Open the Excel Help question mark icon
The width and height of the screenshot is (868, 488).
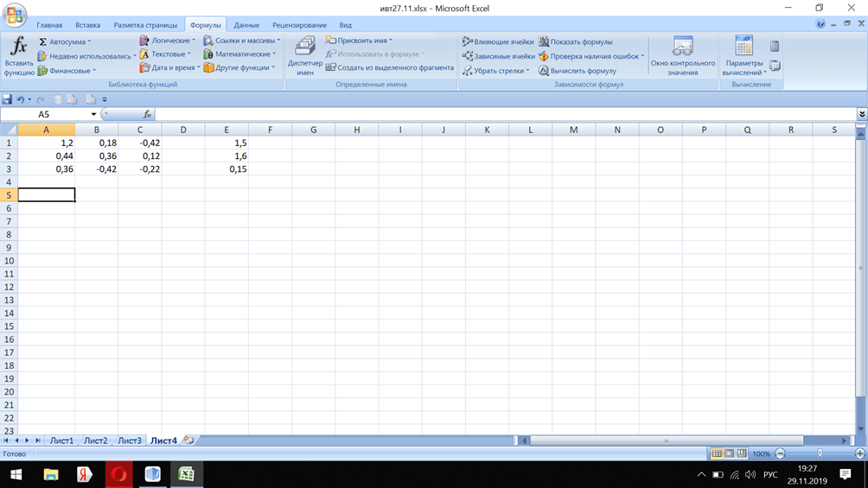pyautogui.click(x=820, y=24)
